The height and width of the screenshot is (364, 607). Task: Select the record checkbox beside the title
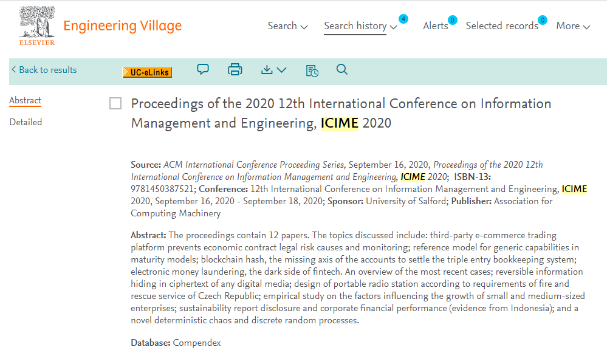tap(115, 103)
